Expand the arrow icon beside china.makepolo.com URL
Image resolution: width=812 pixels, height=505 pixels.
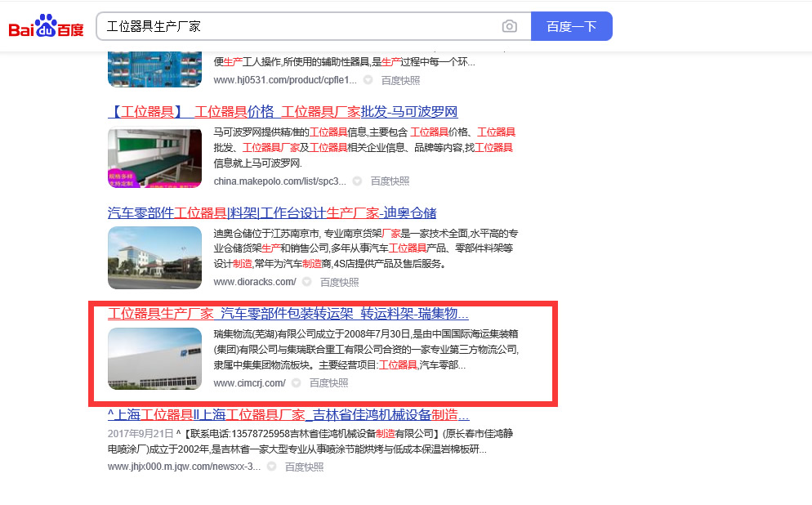(x=357, y=181)
